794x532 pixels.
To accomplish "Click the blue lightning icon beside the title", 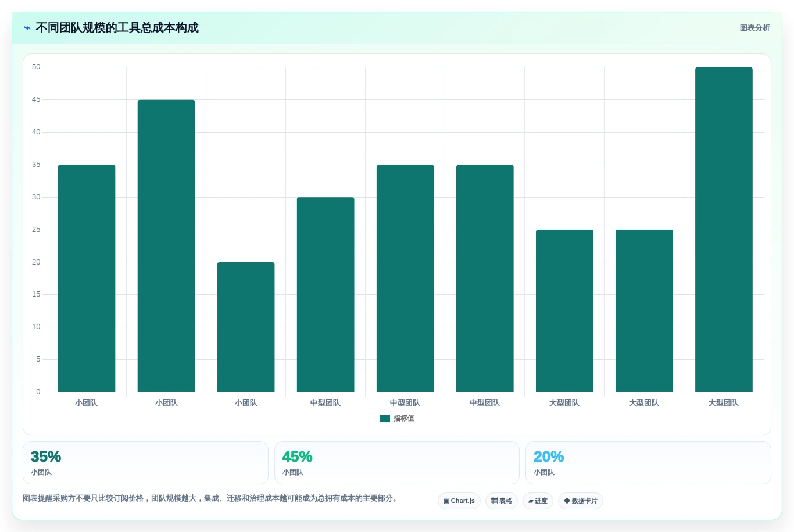I will click(27, 28).
